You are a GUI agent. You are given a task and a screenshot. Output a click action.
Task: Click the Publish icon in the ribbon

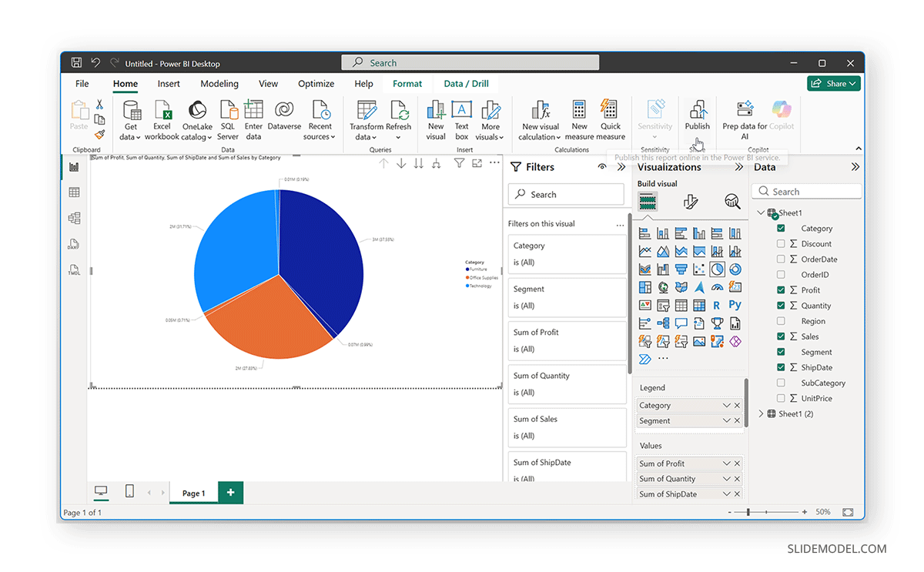pos(698,115)
